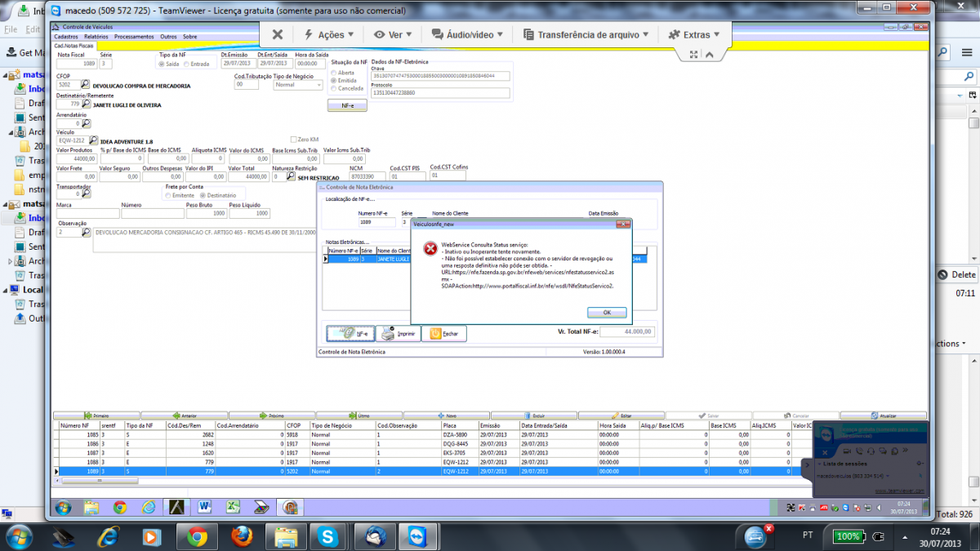Select grid row with Número NF 1085
This screenshot has height=551, width=980.
coord(433,435)
